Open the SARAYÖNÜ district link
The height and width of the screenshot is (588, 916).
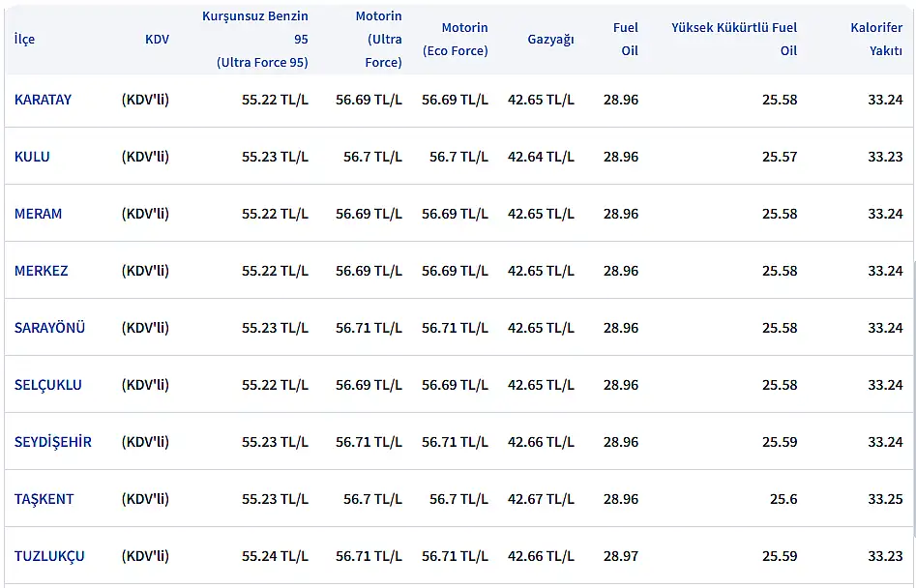click(49, 328)
